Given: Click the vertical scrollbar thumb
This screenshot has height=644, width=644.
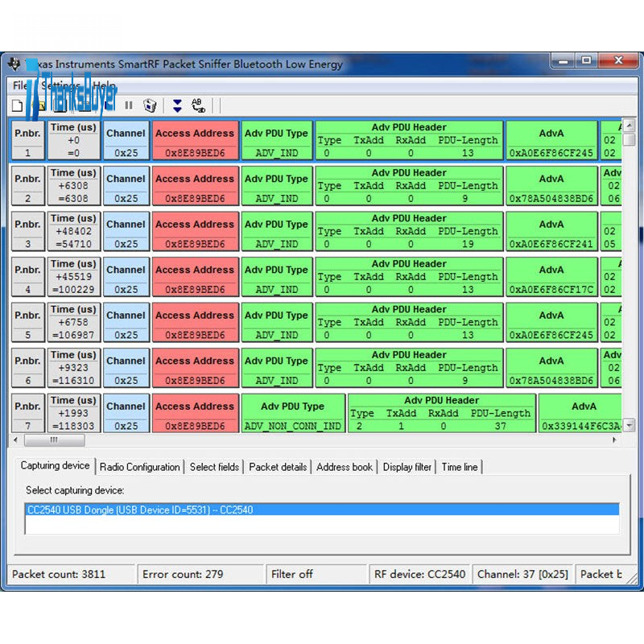Looking at the screenshot, I should [x=629, y=138].
